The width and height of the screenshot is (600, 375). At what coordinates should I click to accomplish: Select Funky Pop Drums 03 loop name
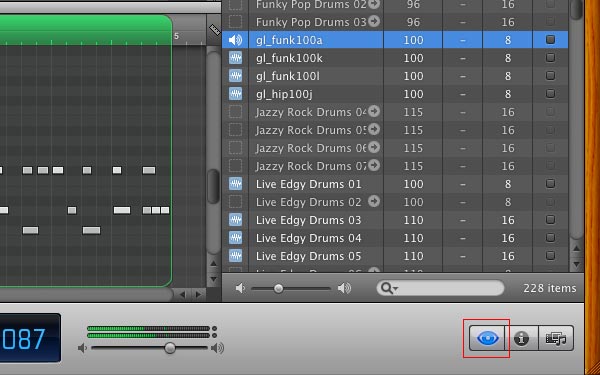[311, 22]
